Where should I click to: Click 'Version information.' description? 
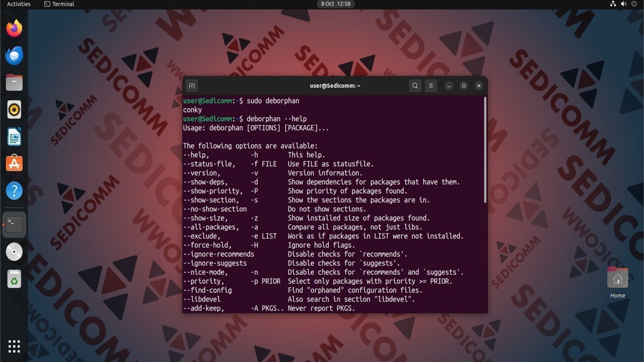[325, 173]
